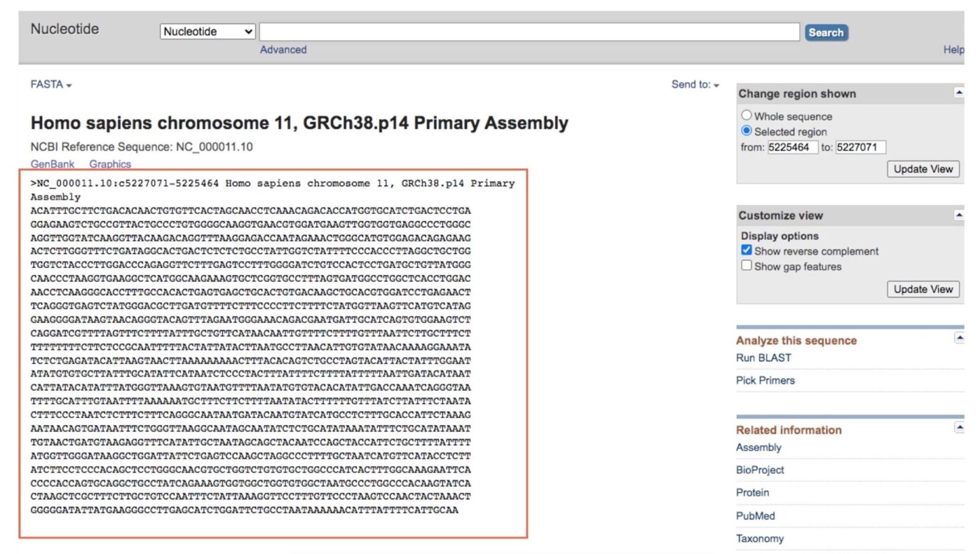Open the FASTA format dropdown
Image resolution: width=980 pixels, height=554 pixels.
[51, 84]
